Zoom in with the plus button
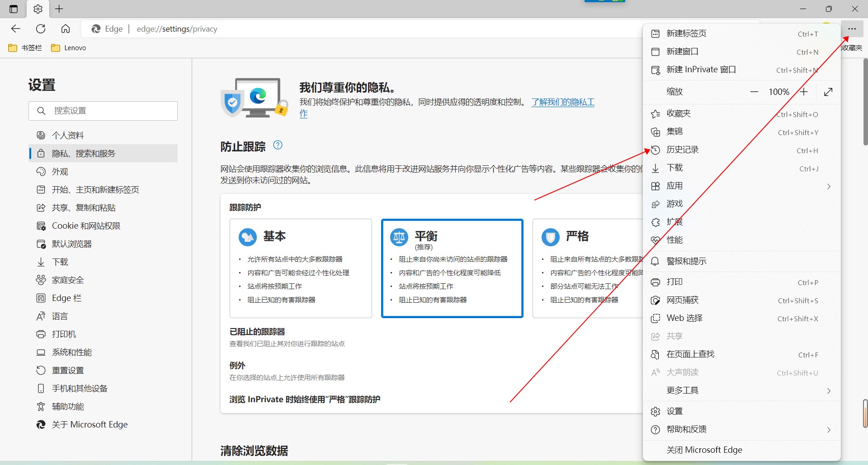 tap(803, 92)
